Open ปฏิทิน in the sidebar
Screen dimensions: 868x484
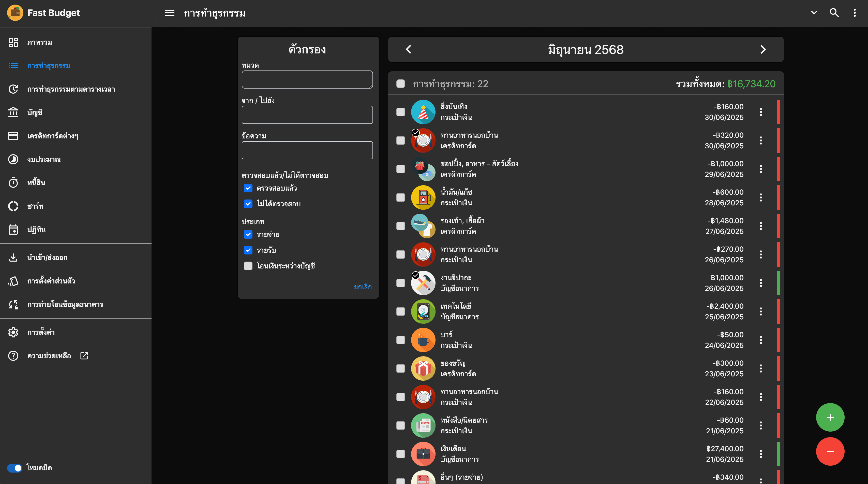coord(36,229)
